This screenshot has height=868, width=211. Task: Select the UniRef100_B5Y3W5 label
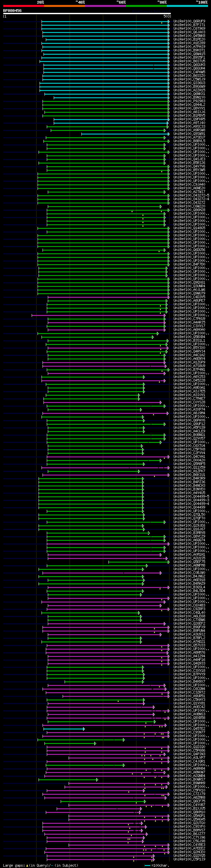pyautogui.click(x=190, y=170)
